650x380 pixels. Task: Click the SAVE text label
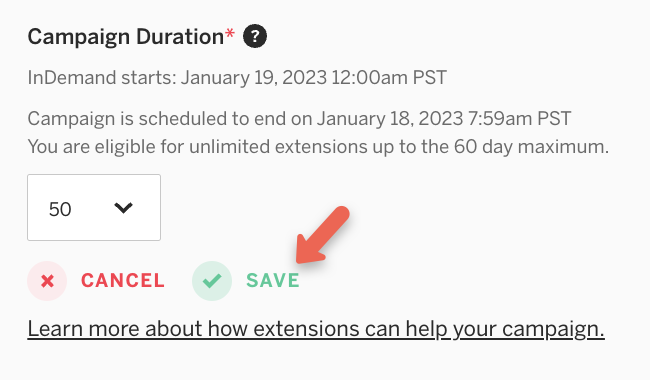pos(273,281)
